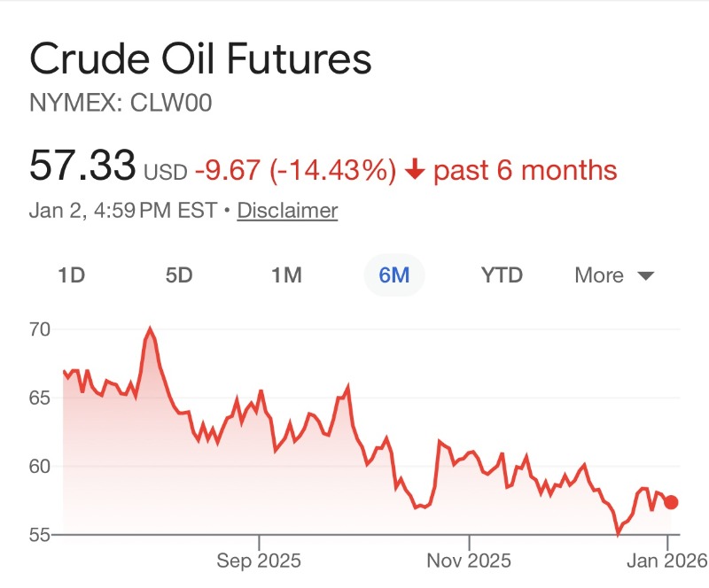Select the highlighted 6M tab
This screenshot has width=709, height=588.
tap(394, 275)
